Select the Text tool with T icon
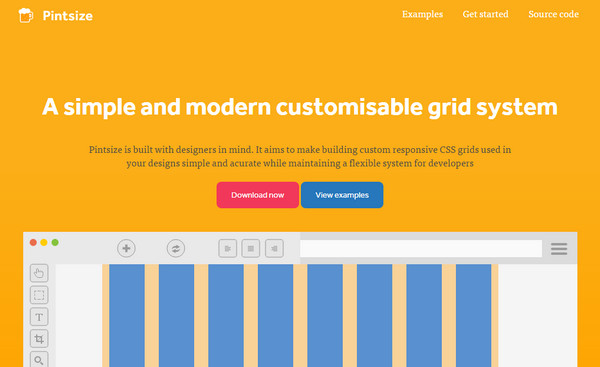 (x=39, y=317)
